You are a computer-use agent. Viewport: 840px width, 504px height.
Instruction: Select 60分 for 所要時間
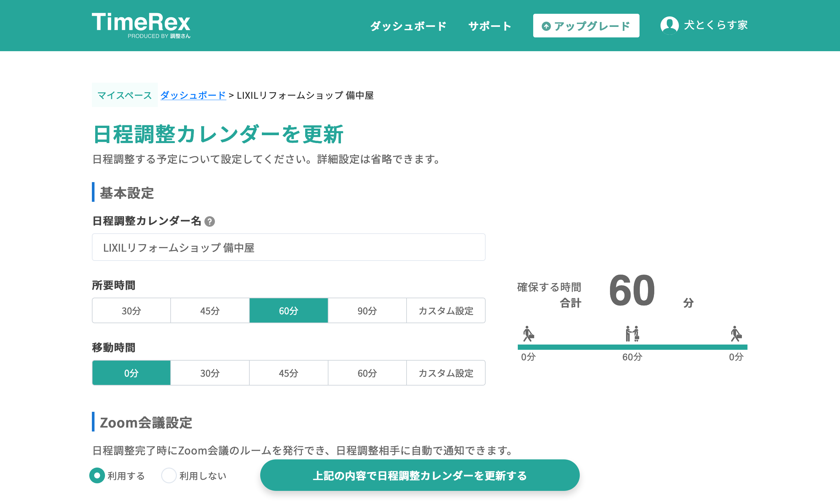pos(289,310)
